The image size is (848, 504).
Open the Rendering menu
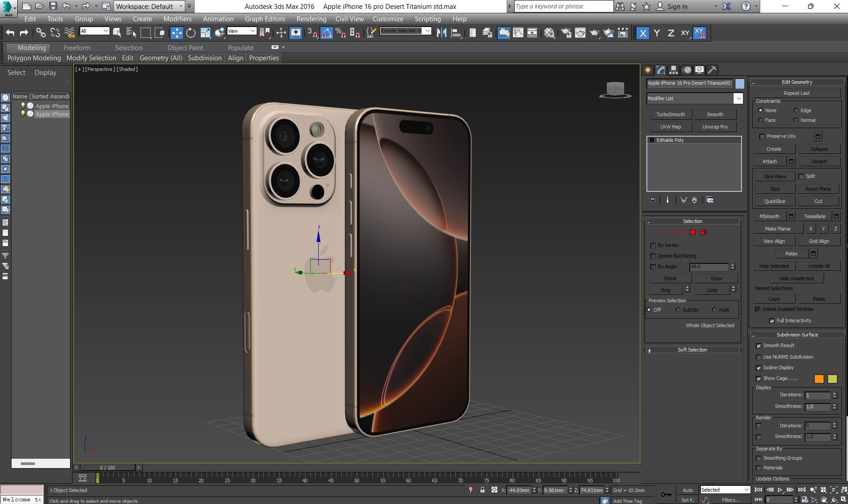[x=311, y=19]
